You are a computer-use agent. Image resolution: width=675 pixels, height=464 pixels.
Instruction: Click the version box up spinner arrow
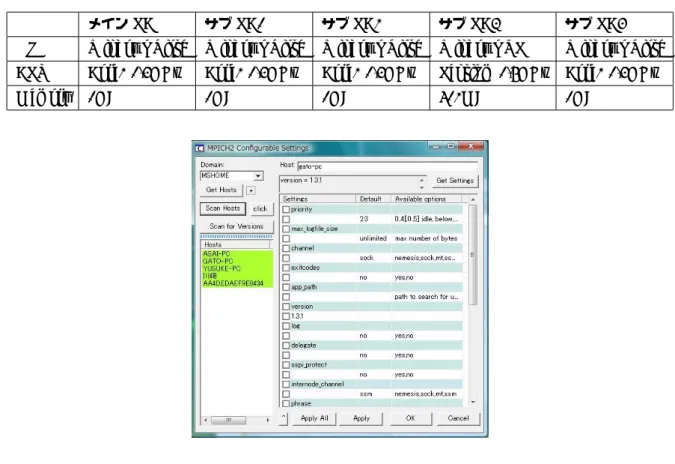(422, 179)
